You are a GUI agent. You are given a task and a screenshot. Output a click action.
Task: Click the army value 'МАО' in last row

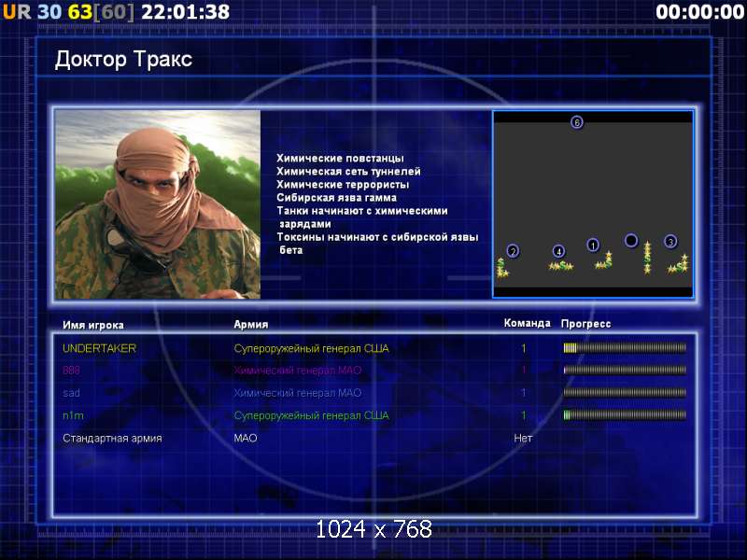[246, 438]
